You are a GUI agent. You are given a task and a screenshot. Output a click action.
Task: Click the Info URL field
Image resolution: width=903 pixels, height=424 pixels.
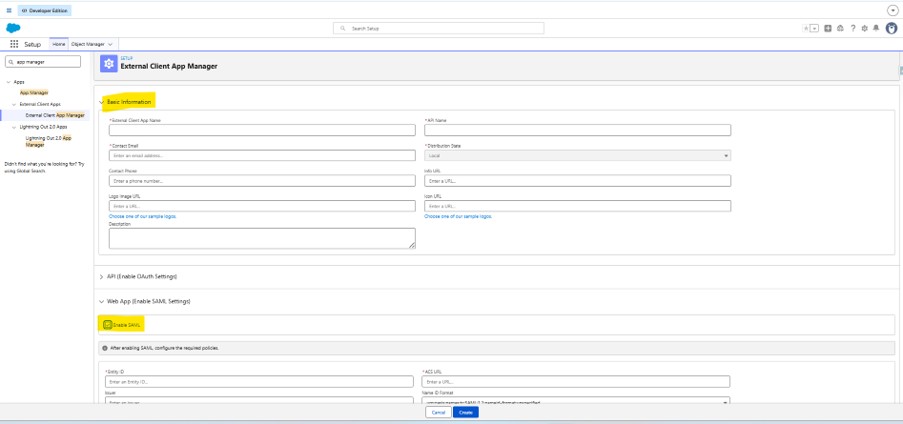click(x=578, y=181)
